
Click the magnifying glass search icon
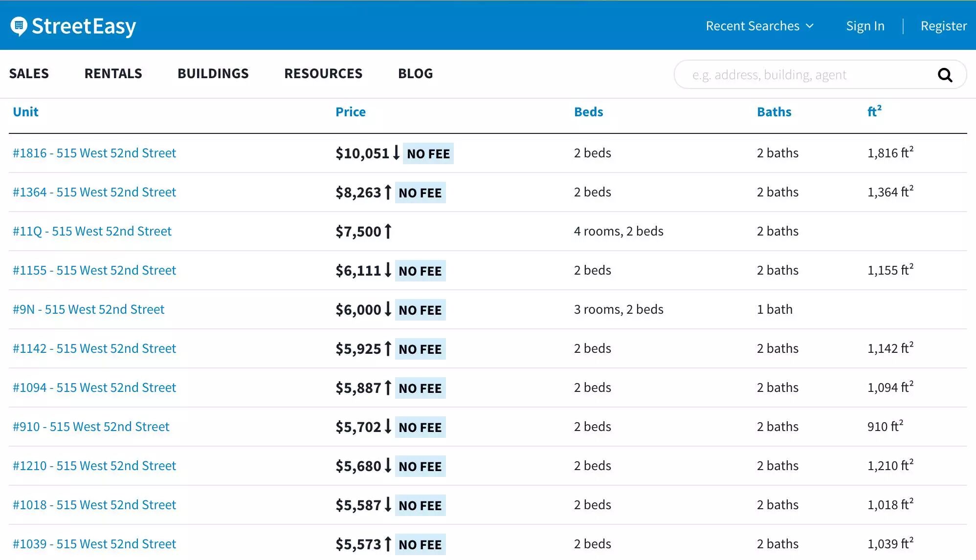pyautogui.click(x=945, y=75)
